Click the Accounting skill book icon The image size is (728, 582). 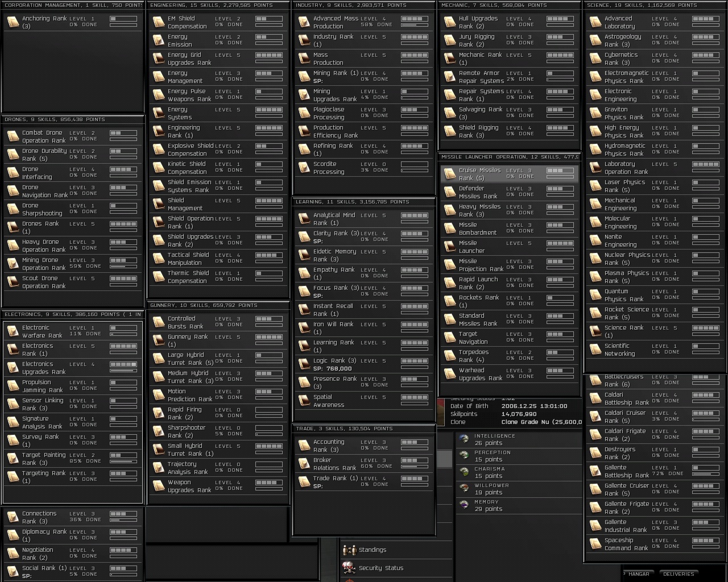pyautogui.click(x=304, y=446)
